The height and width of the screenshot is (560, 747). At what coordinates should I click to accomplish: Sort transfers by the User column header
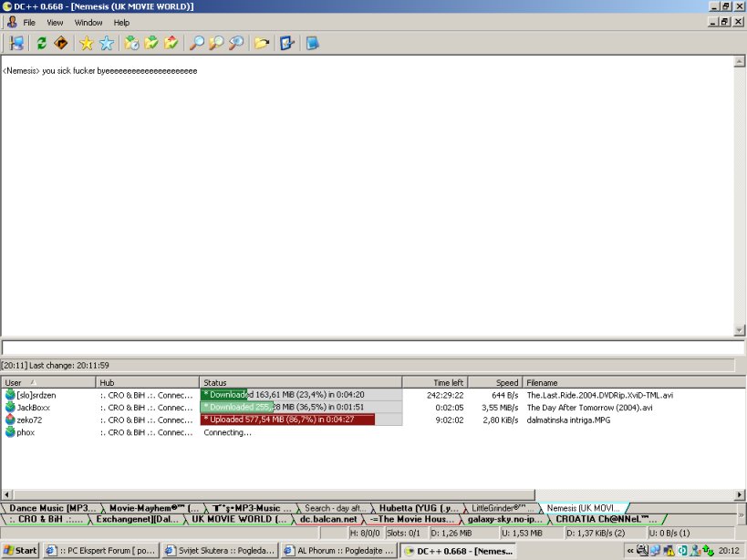tap(47, 382)
